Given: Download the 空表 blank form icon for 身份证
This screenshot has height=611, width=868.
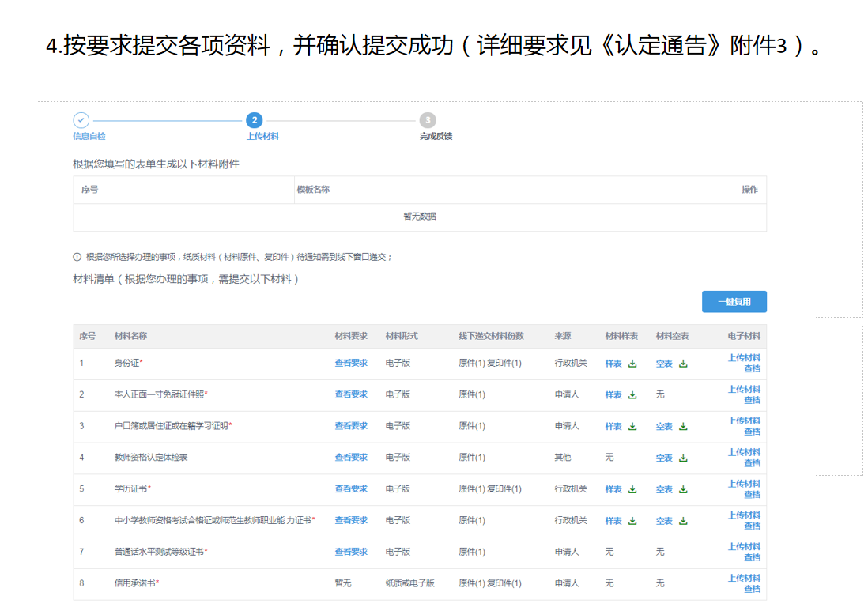Looking at the screenshot, I should click(683, 364).
